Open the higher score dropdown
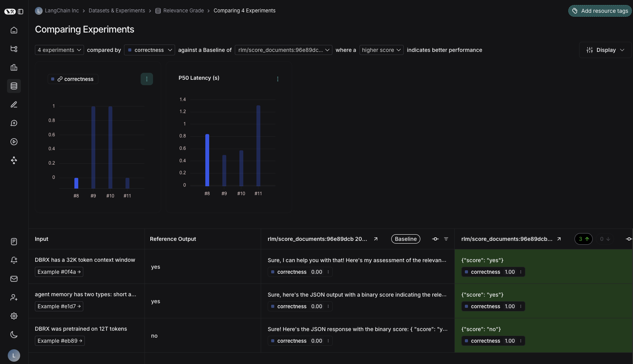Viewport: 633px width, 364px height. point(381,50)
